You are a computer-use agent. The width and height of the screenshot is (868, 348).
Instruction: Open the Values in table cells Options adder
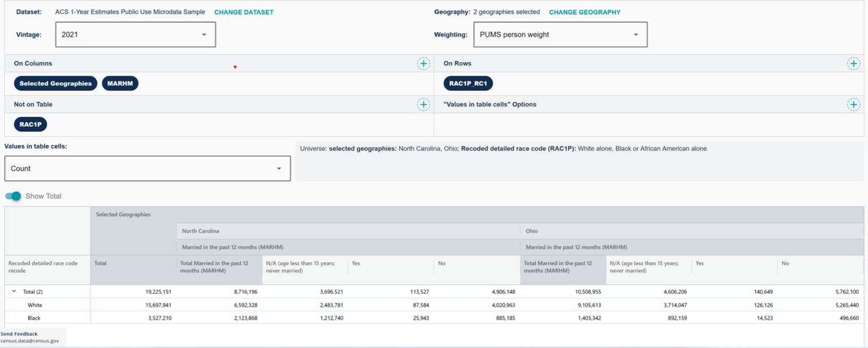[x=853, y=104]
